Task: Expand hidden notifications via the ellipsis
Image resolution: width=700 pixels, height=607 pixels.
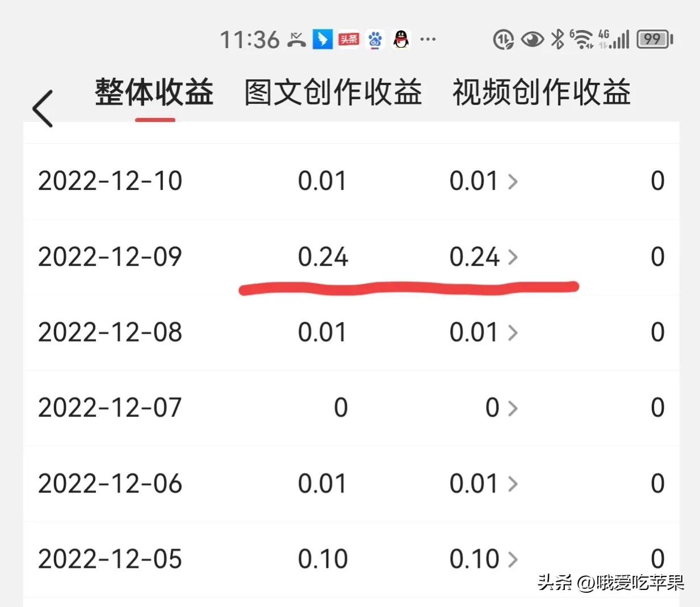Action: coord(428,40)
